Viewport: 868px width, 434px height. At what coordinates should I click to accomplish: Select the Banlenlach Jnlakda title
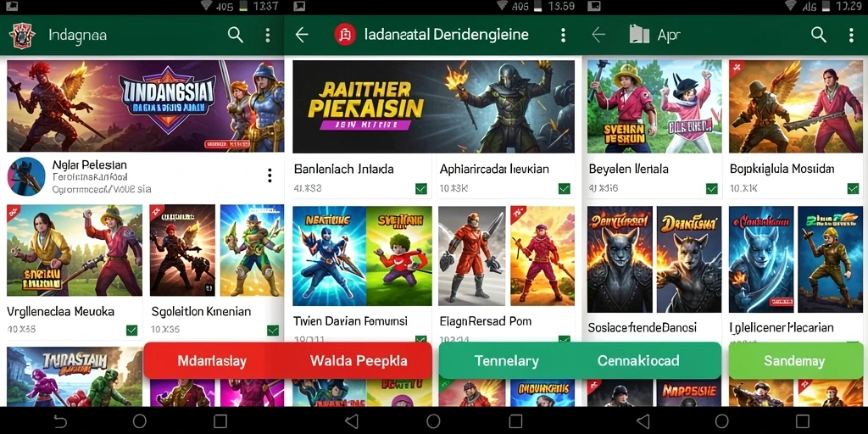pos(344,169)
